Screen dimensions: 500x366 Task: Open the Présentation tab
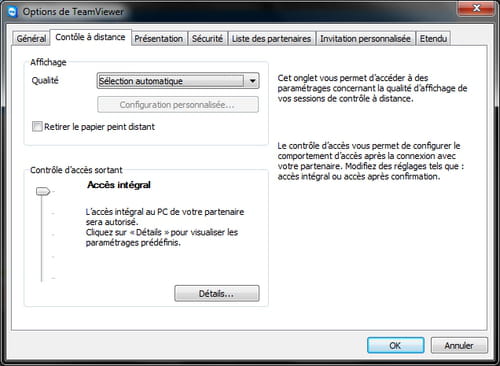tap(159, 39)
